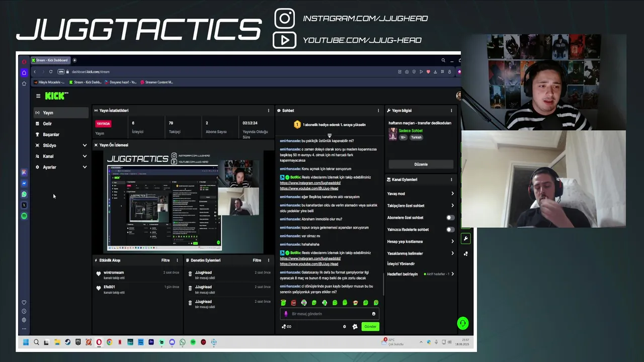This screenshot has height=362, width=644.
Task: Open the VPN badge in address bar
Action: pyautogui.click(x=61, y=71)
